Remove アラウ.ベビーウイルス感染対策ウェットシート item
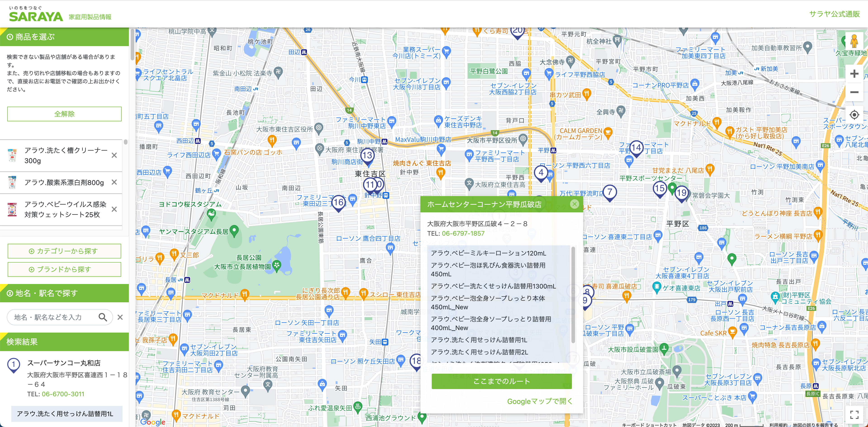The image size is (868, 427). (x=114, y=209)
